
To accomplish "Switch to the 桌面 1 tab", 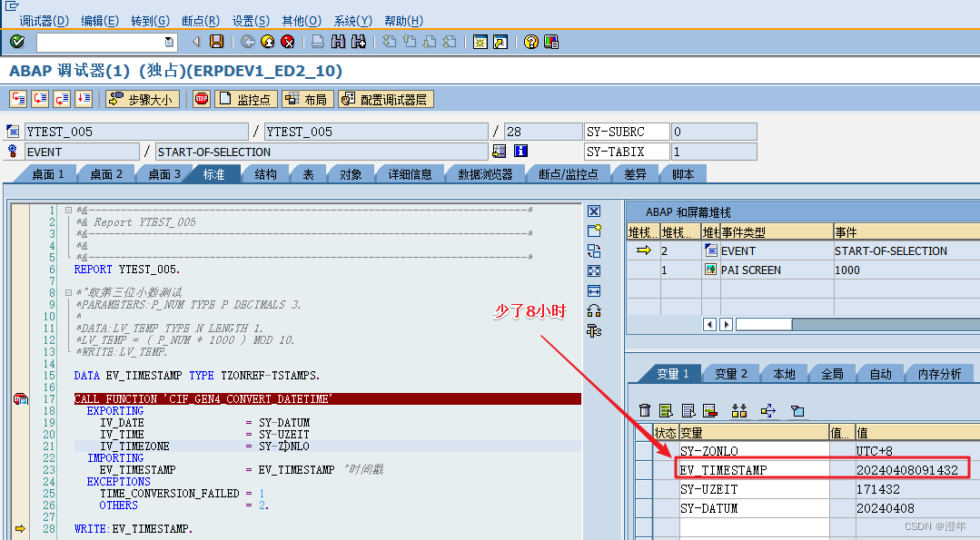I will tap(47, 174).
